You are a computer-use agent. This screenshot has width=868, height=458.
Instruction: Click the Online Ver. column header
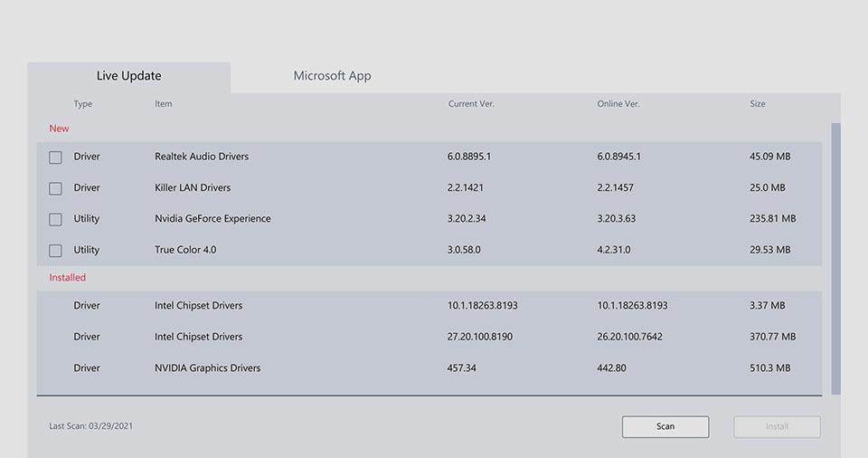tap(618, 104)
